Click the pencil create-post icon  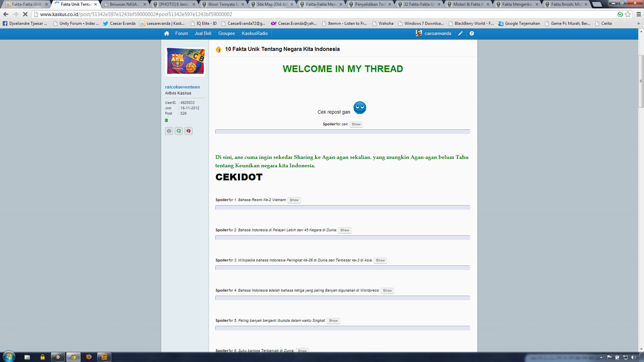coord(460,34)
